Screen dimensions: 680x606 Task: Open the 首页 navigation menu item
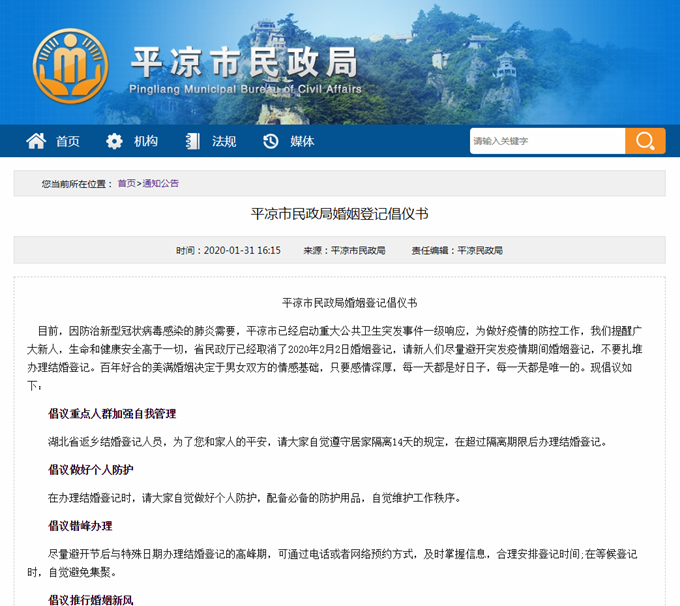pos(68,141)
